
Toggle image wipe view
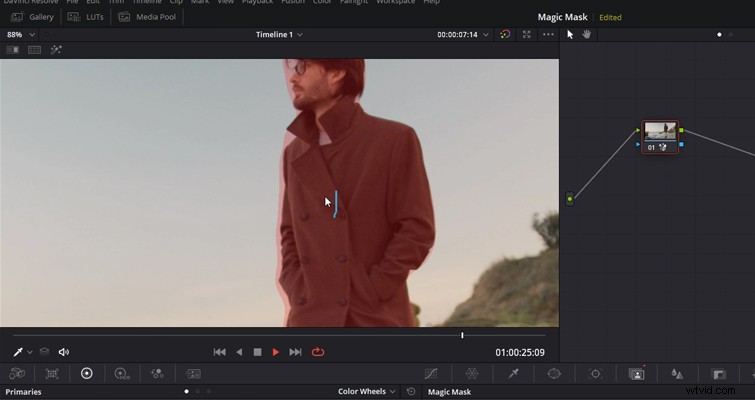pyautogui.click(x=13, y=50)
